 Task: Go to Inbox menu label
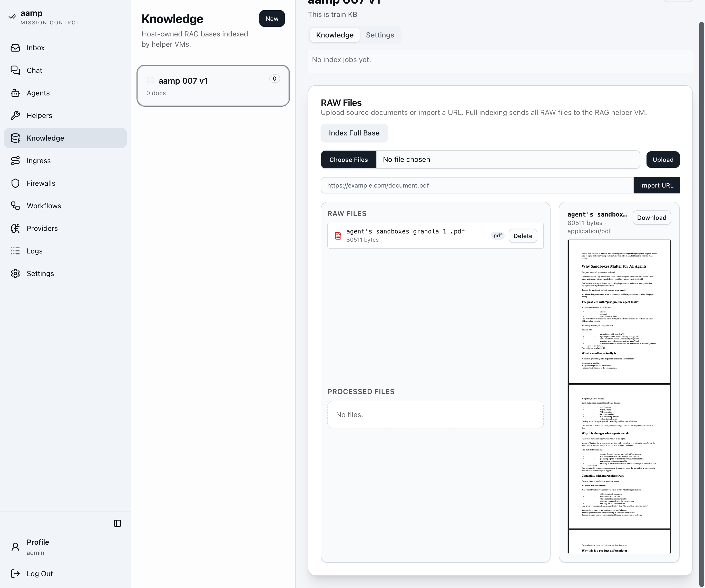[x=36, y=48]
